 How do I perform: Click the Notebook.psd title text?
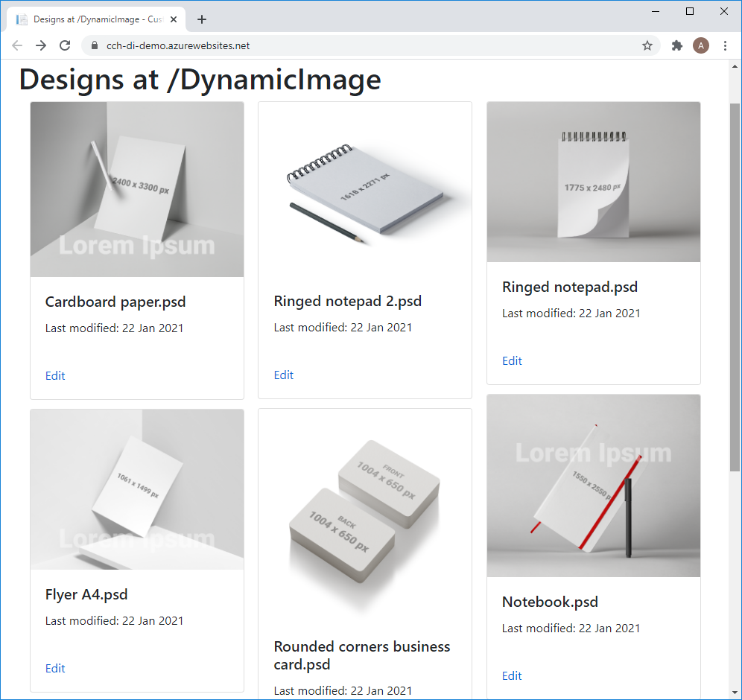(550, 602)
